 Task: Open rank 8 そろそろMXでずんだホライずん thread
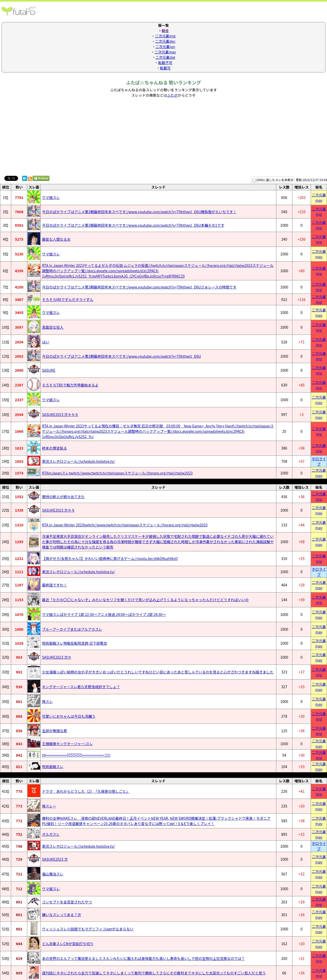pyautogui.click(x=67, y=300)
